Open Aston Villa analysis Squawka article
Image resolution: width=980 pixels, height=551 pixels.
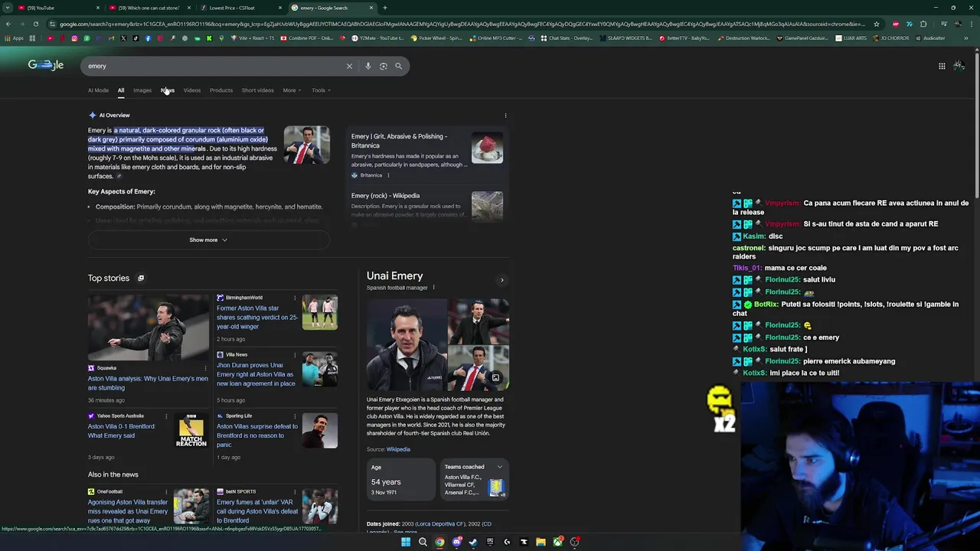(x=148, y=383)
